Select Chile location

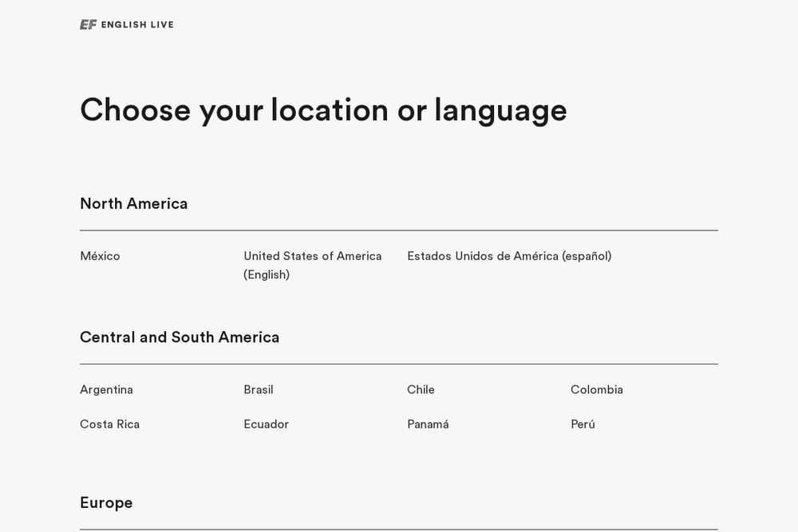421,389
